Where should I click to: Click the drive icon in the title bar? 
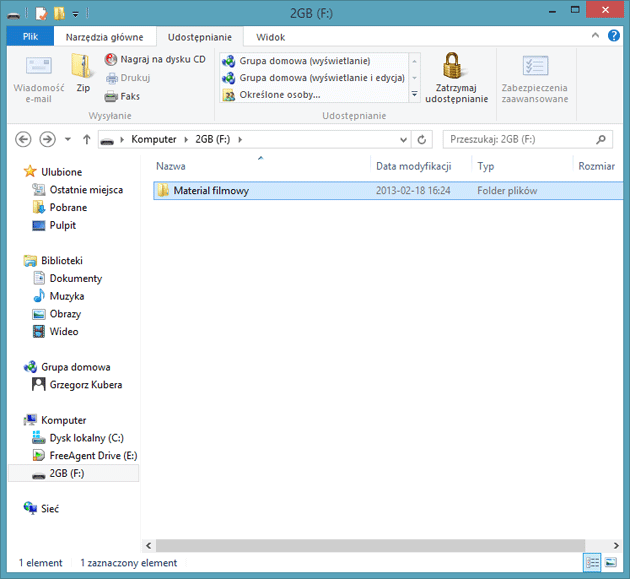pyautogui.click(x=14, y=14)
